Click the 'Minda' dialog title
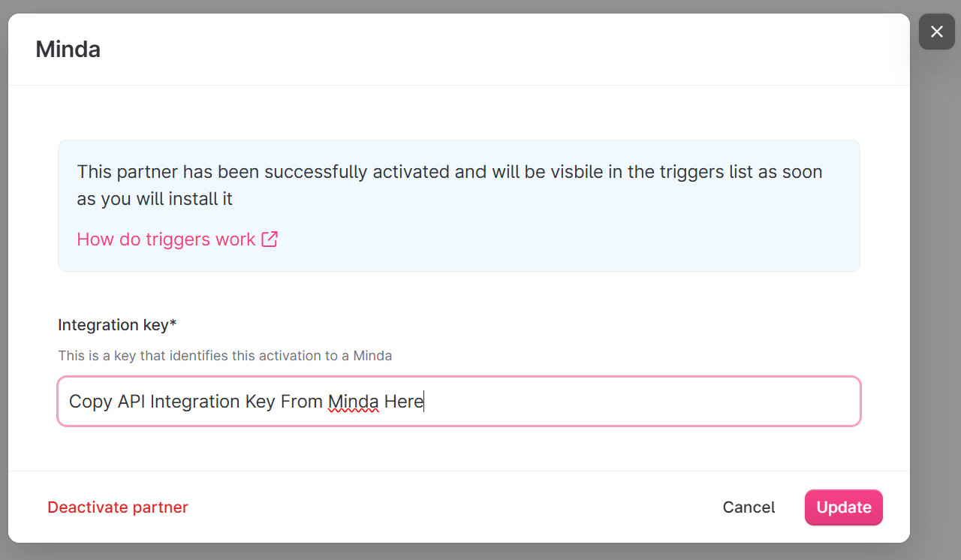Screen dimensions: 961x560 click(68, 50)
